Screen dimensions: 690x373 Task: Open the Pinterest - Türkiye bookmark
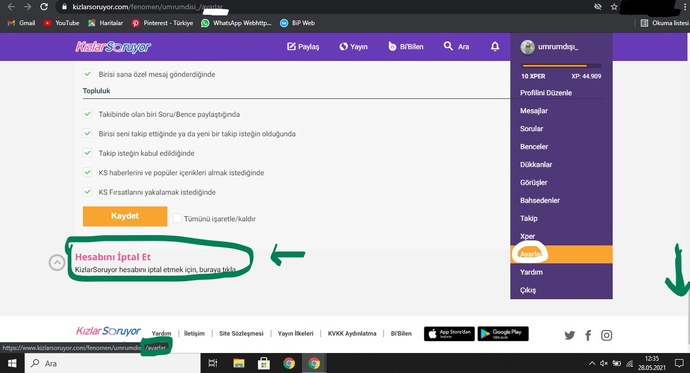[x=162, y=23]
